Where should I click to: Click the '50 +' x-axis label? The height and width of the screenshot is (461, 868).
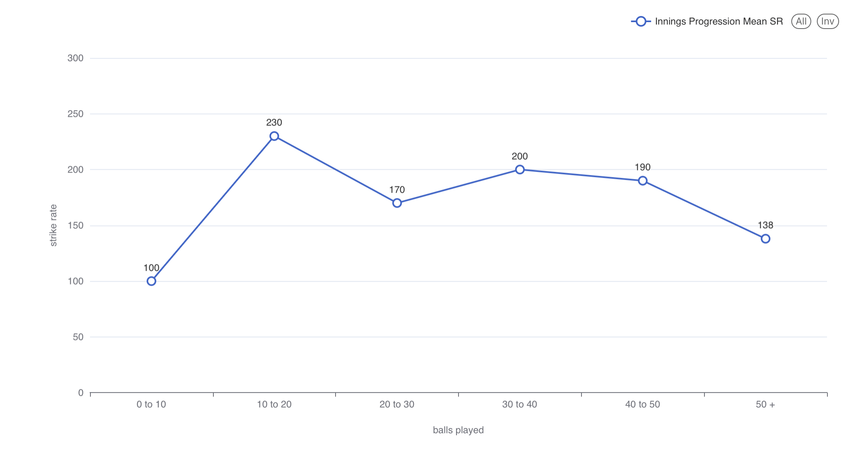tap(765, 404)
